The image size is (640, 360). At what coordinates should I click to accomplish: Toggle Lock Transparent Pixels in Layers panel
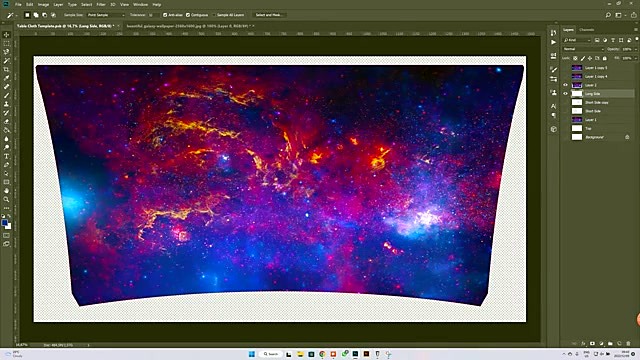click(x=576, y=58)
